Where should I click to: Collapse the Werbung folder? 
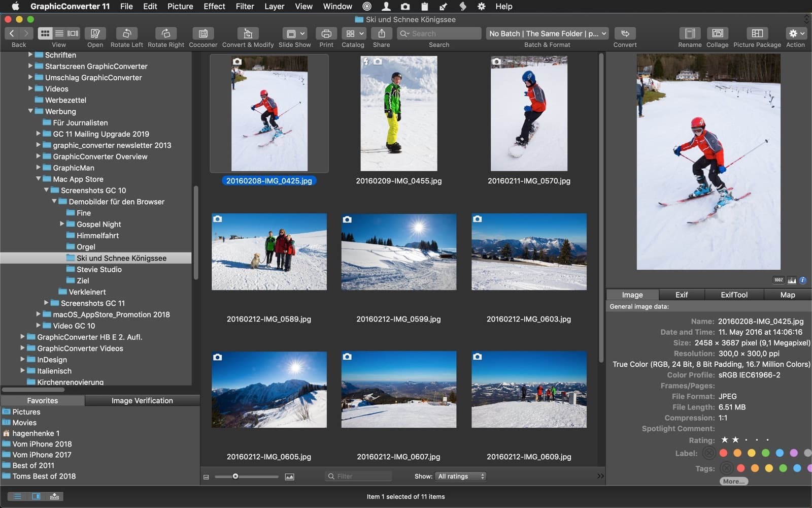click(30, 111)
